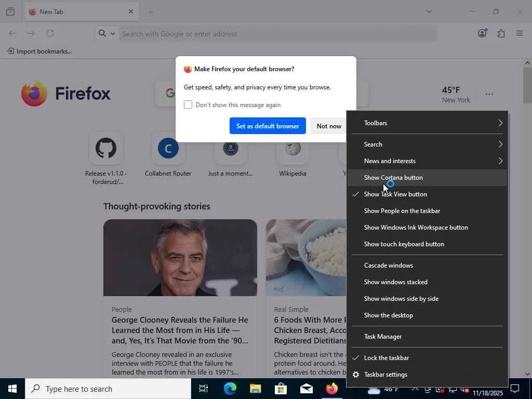The width and height of the screenshot is (532, 399).
Task: Open the weather widget three-dots menu
Action: click(x=489, y=94)
